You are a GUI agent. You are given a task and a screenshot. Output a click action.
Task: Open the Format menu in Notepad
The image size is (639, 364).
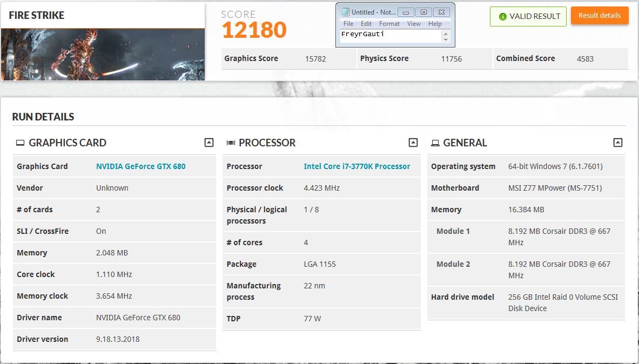[389, 24]
